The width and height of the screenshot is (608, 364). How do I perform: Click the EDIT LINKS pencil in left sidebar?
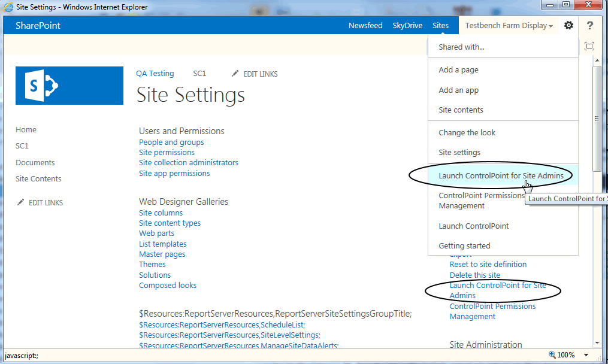(x=22, y=202)
